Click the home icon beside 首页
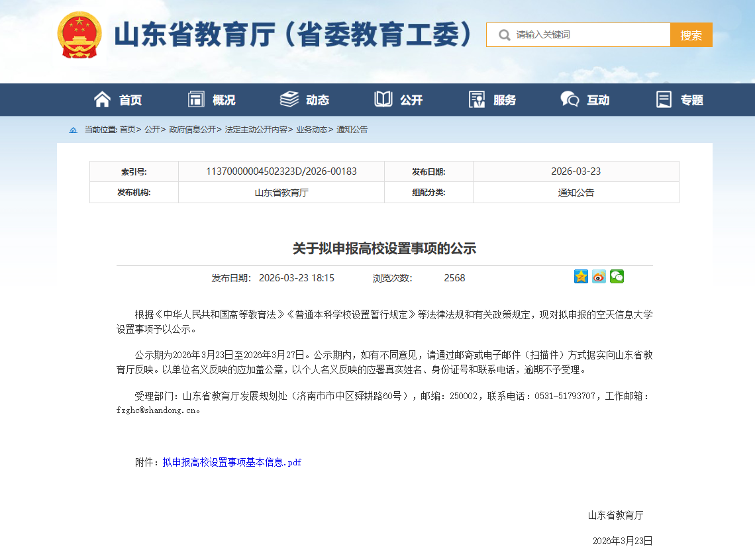The image size is (755, 560). tap(102, 99)
